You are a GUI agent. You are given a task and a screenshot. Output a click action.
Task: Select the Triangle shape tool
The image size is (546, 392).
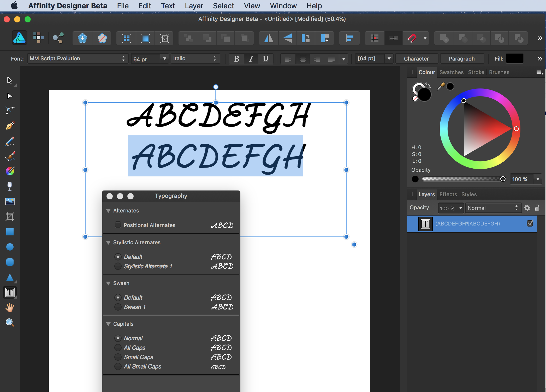click(x=10, y=277)
